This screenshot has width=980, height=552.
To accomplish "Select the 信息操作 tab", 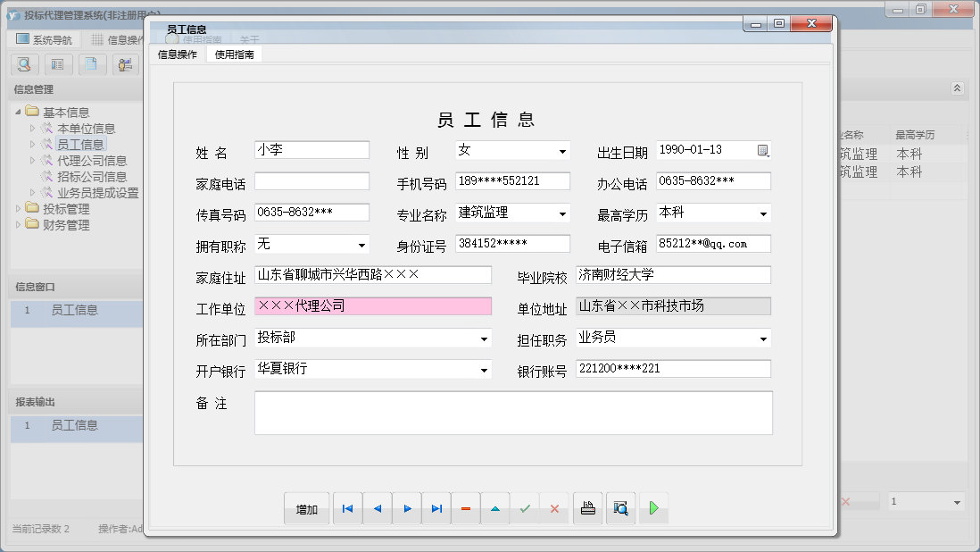I will [178, 54].
